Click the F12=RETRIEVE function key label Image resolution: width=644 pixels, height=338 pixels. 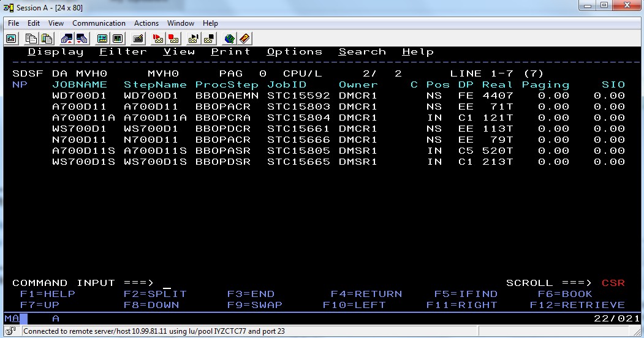pyautogui.click(x=577, y=305)
